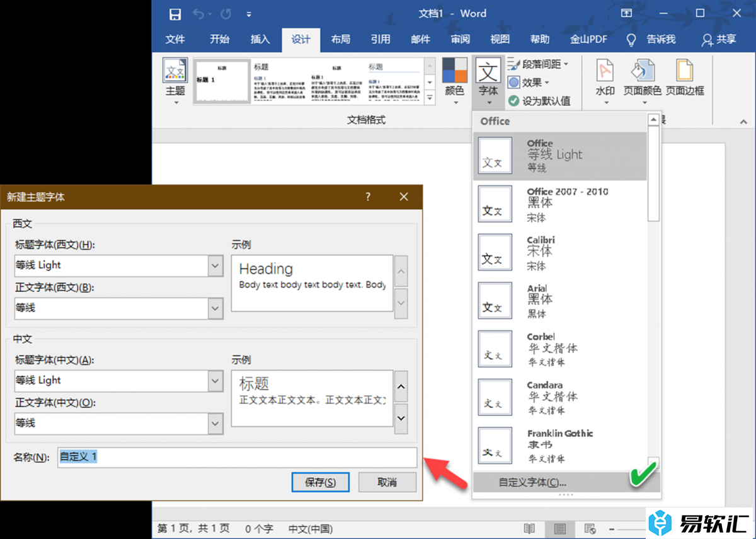Switch to the 审阅 ribbon tab
756x539 pixels.
[461, 39]
